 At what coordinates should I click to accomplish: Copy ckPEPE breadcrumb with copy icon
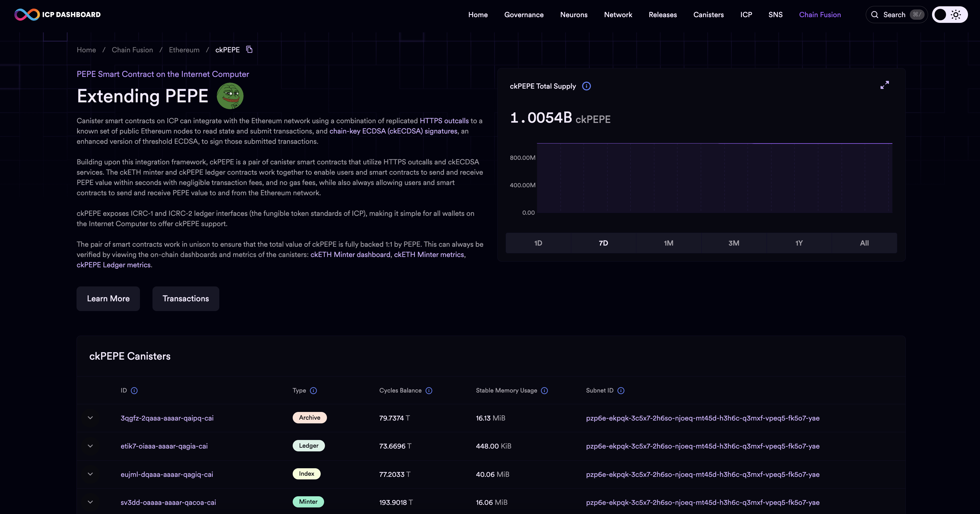[249, 49]
